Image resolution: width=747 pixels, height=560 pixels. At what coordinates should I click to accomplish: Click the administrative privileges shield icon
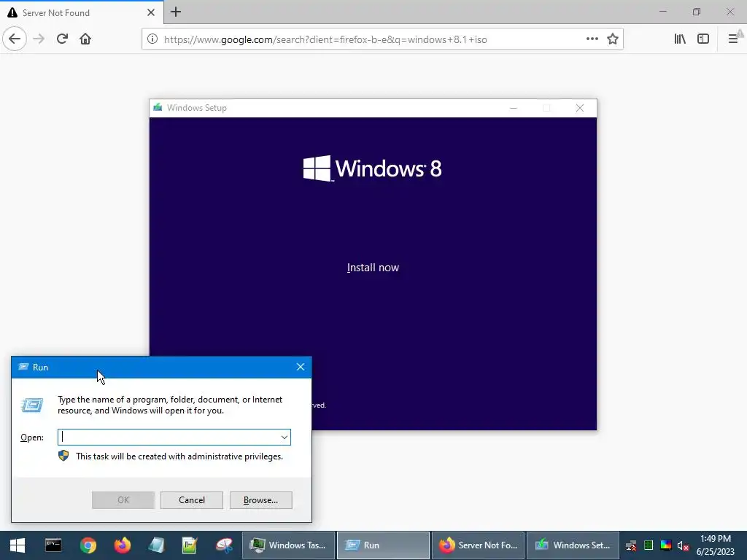(x=63, y=456)
